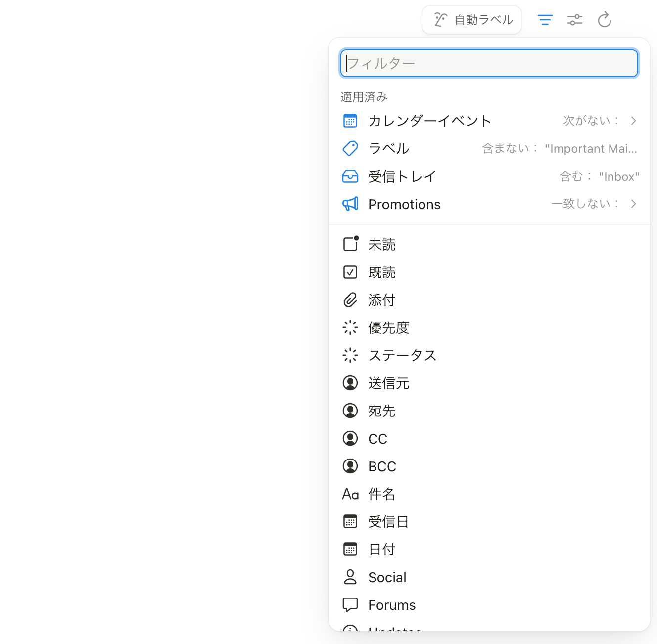Click the Social person icon
This screenshot has width=657, height=644.
[350, 577]
